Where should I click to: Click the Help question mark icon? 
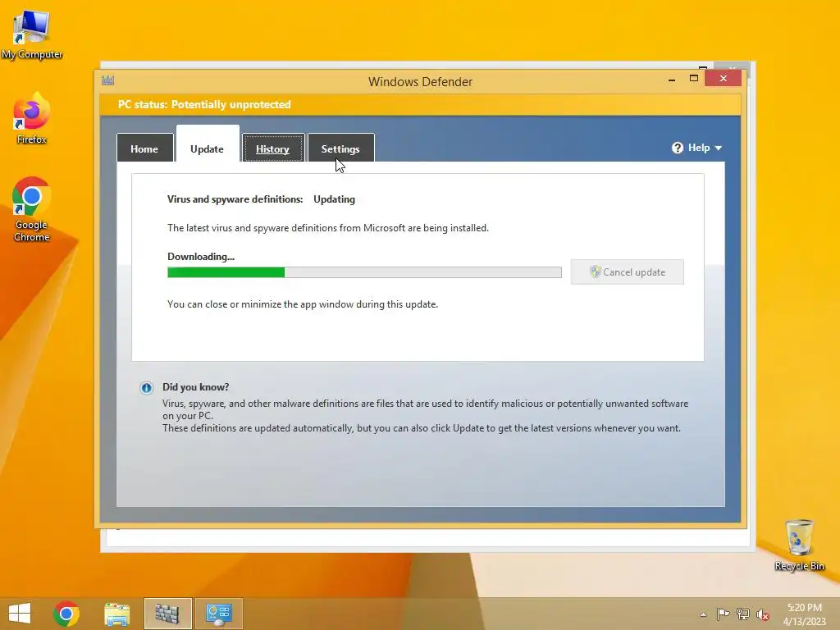pos(677,148)
